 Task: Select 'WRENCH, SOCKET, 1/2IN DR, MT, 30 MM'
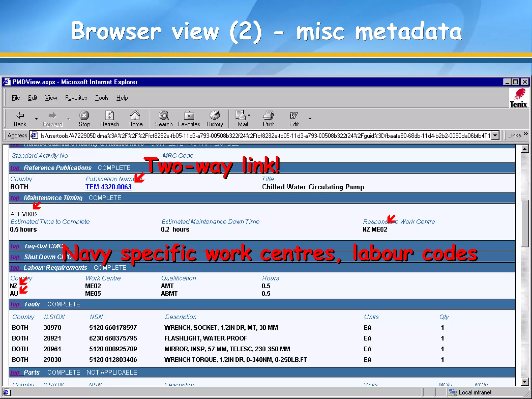(221, 328)
